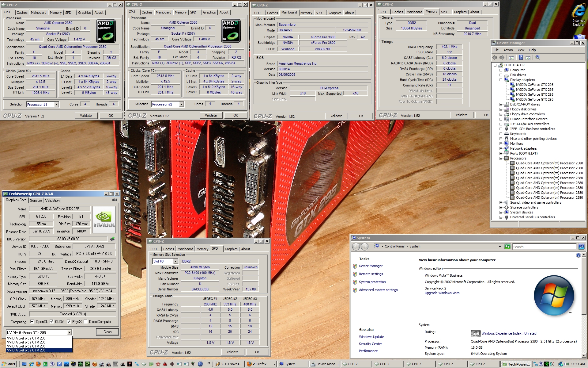Click the Search field in System window

[544, 247]
